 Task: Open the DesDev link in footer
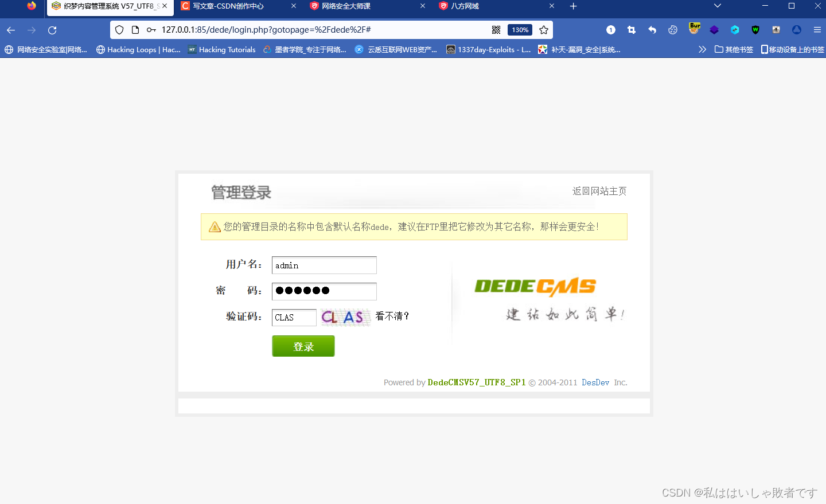(x=595, y=382)
